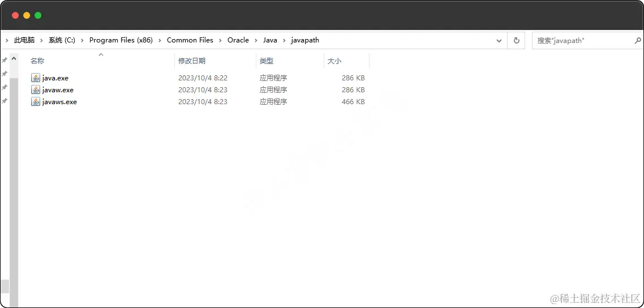Click java.exe size 286 KB

(x=353, y=78)
